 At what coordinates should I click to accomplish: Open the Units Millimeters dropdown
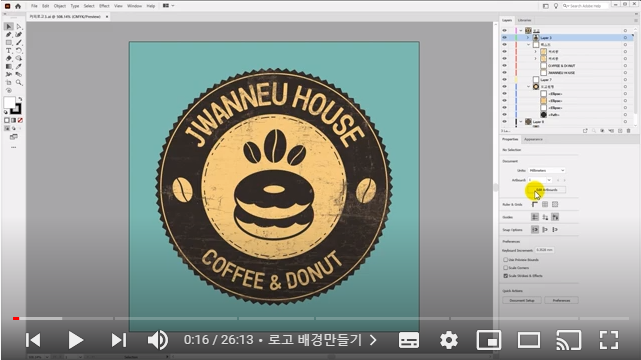(x=547, y=170)
